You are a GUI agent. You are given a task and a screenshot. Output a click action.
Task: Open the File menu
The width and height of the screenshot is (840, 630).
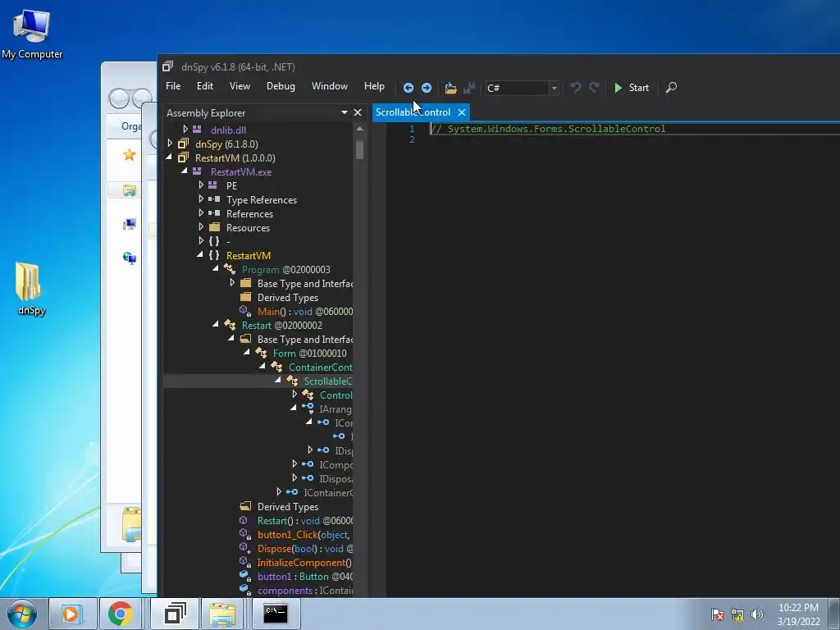click(173, 86)
